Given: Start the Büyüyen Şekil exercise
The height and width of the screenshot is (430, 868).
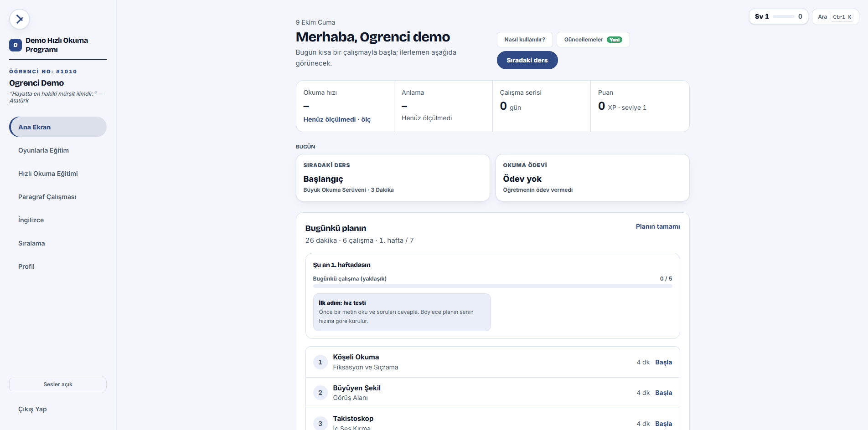Looking at the screenshot, I should 663,393.
